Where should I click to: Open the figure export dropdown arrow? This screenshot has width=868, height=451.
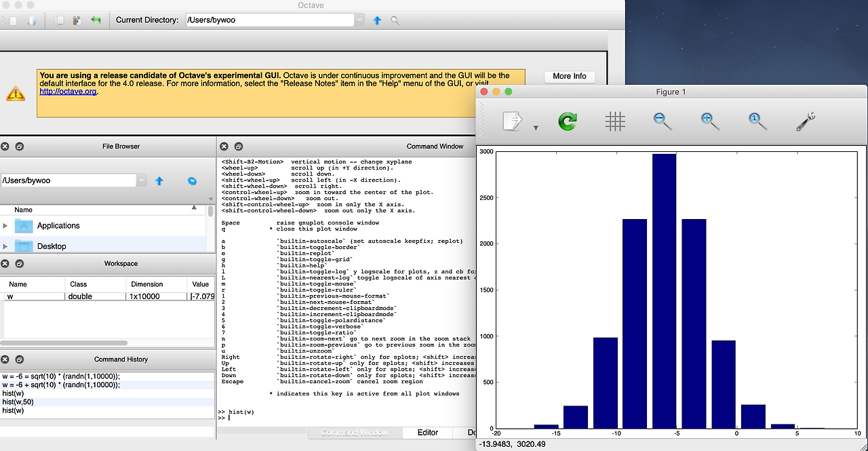point(535,126)
